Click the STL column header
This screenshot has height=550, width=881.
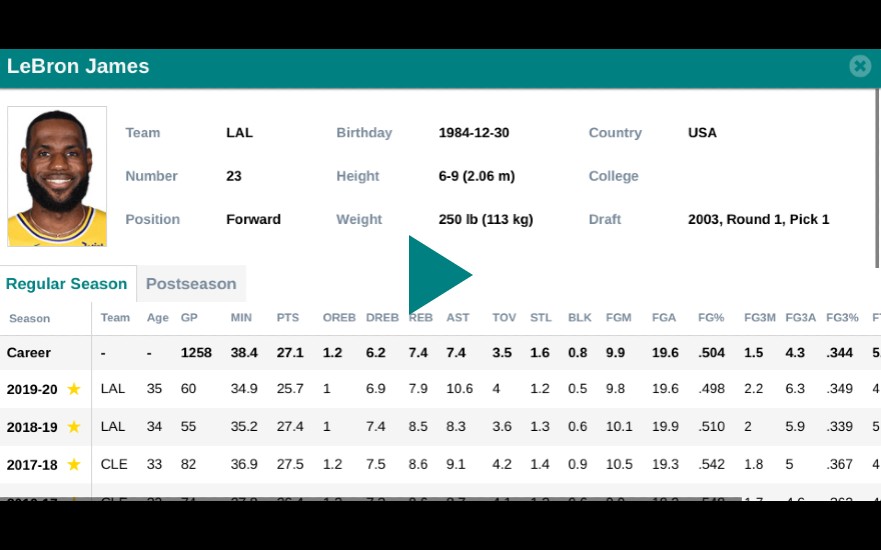click(541, 317)
